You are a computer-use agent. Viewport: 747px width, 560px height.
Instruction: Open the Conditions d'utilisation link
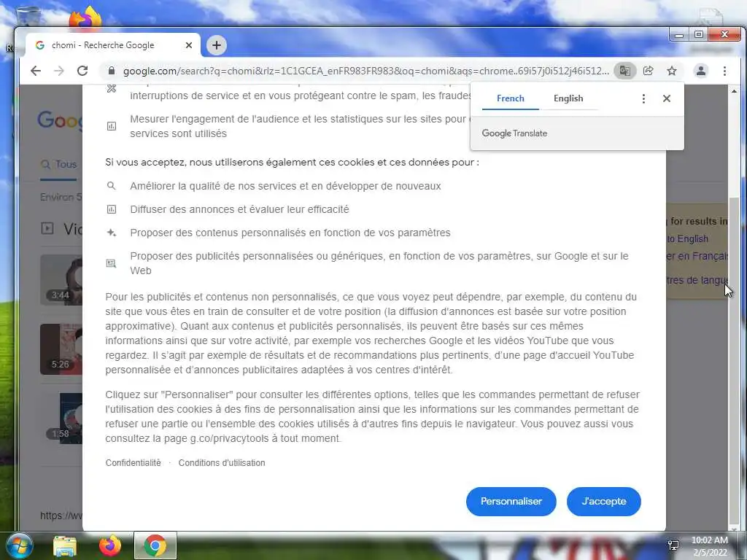click(222, 463)
